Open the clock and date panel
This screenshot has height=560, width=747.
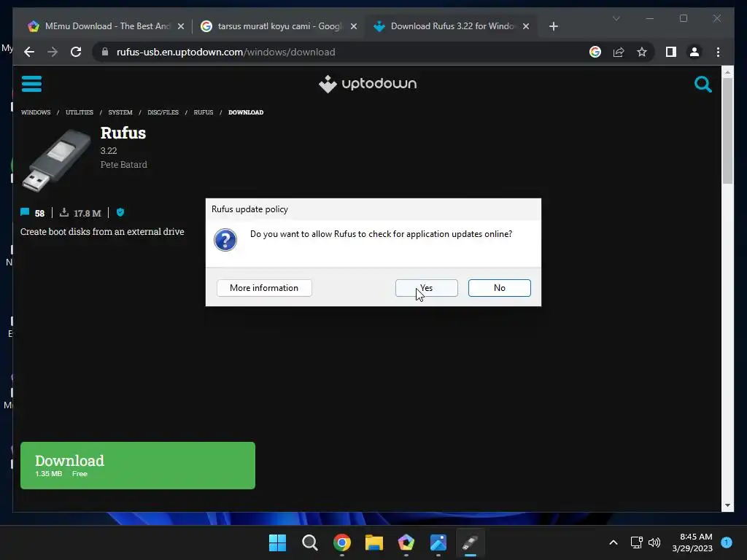pyautogui.click(x=692, y=542)
